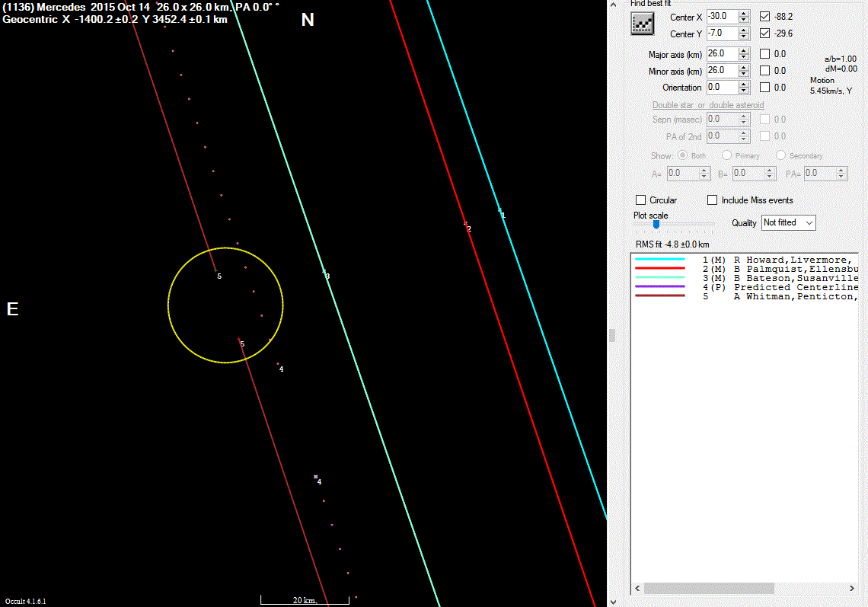The width and height of the screenshot is (868, 607).
Task: Select the Both radio button
Action: [x=682, y=155]
